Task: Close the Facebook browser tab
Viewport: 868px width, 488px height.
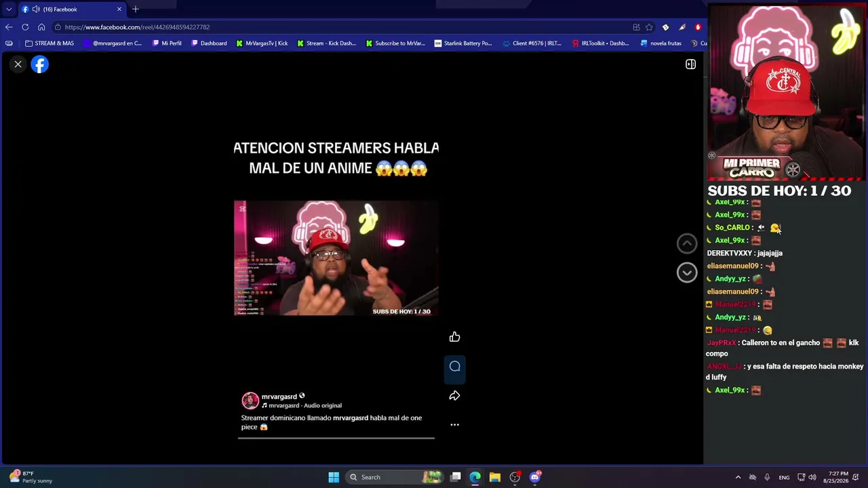Action: pyautogui.click(x=119, y=9)
